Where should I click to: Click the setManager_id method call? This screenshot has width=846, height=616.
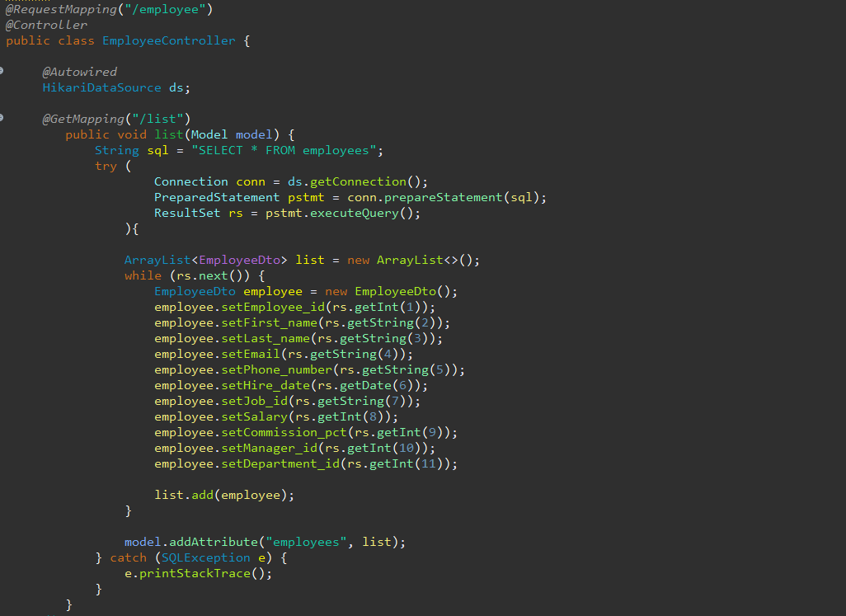[x=270, y=448]
